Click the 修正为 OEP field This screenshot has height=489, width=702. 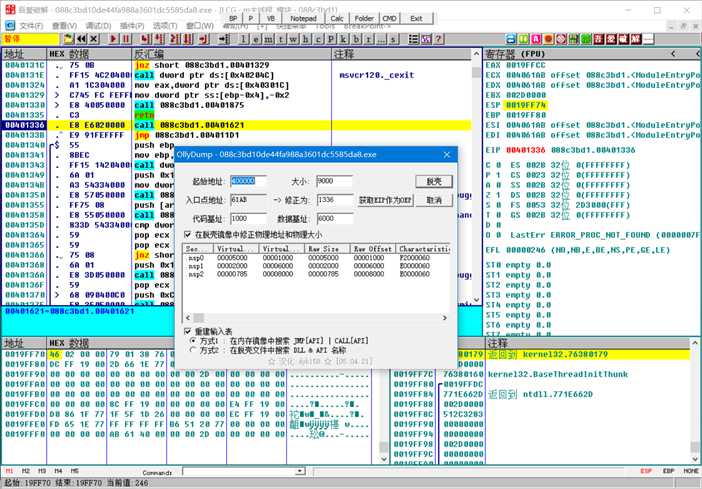(x=334, y=200)
